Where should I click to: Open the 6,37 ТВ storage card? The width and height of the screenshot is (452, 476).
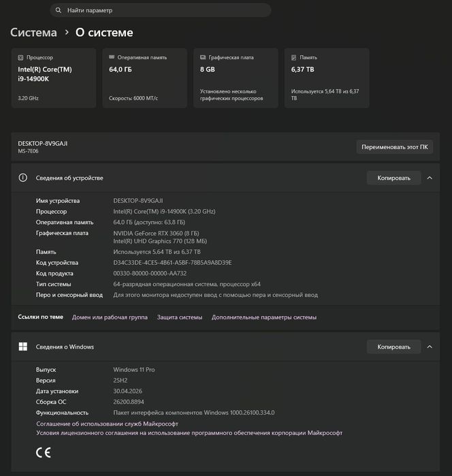327,78
